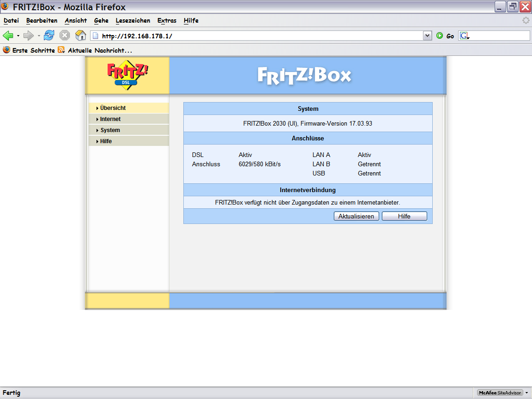Screen dimensions: 532x399
Task: Click the firmware version text 17.03.93
Action: pos(361,123)
